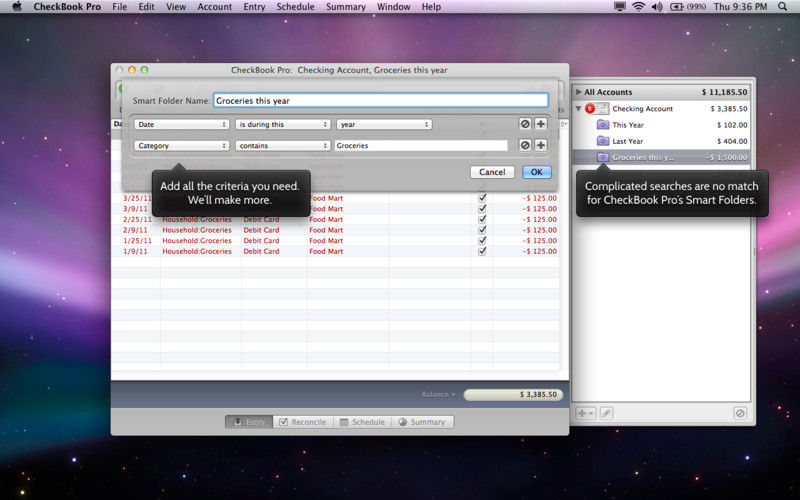The image size is (800, 500).
Task: Open the 'contains' condition dropdown
Action: (283, 145)
